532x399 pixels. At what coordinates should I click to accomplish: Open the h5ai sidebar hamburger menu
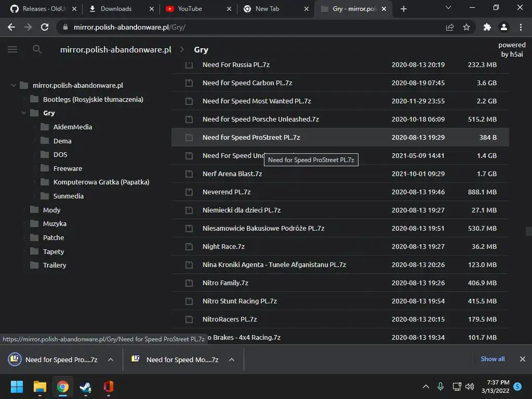pos(12,49)
